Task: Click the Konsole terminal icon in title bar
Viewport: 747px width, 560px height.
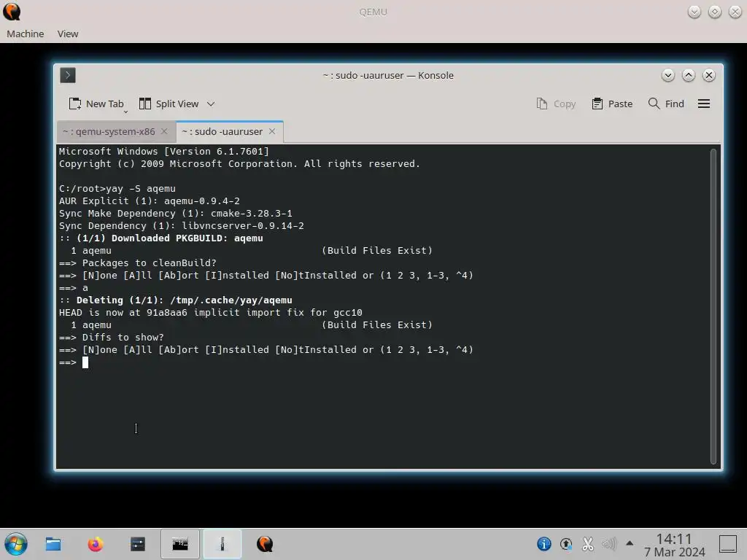Action: (68, 75)
